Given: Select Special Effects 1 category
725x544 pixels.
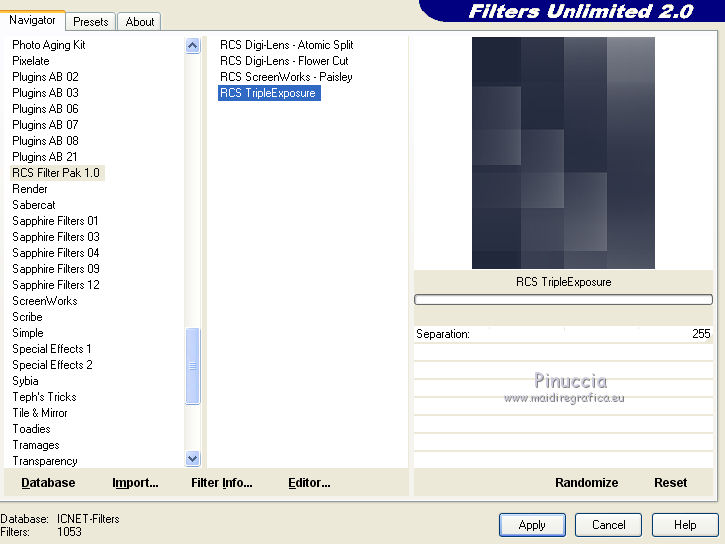Looking at the screenshot, I should 51,349.
